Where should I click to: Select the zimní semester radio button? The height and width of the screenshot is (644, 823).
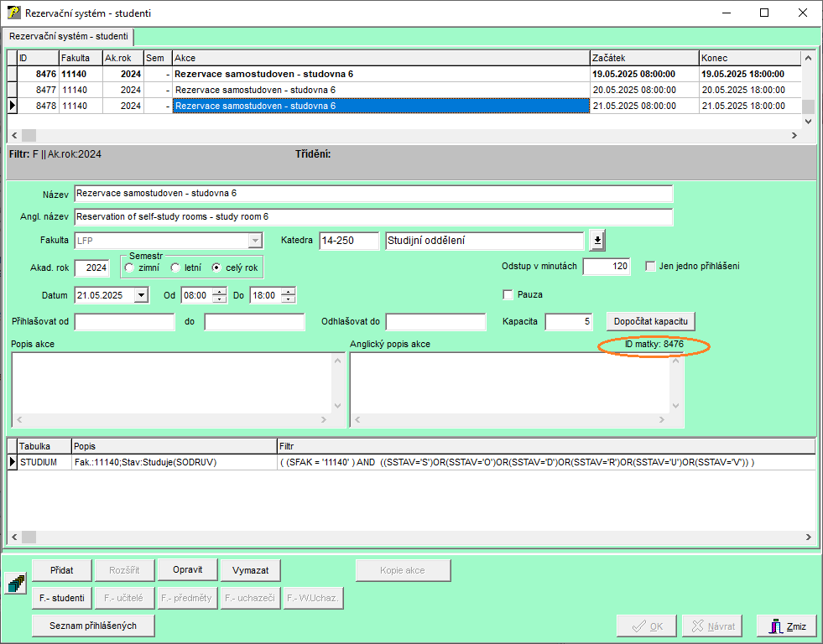pyautogui.click(x=129, y=267)
